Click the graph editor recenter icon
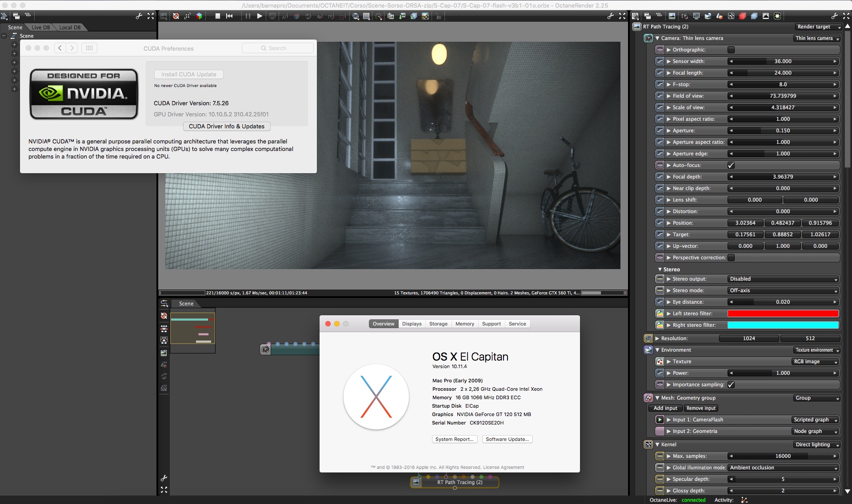The width and height of the screenshot is (852, 504). pos(164,316)
